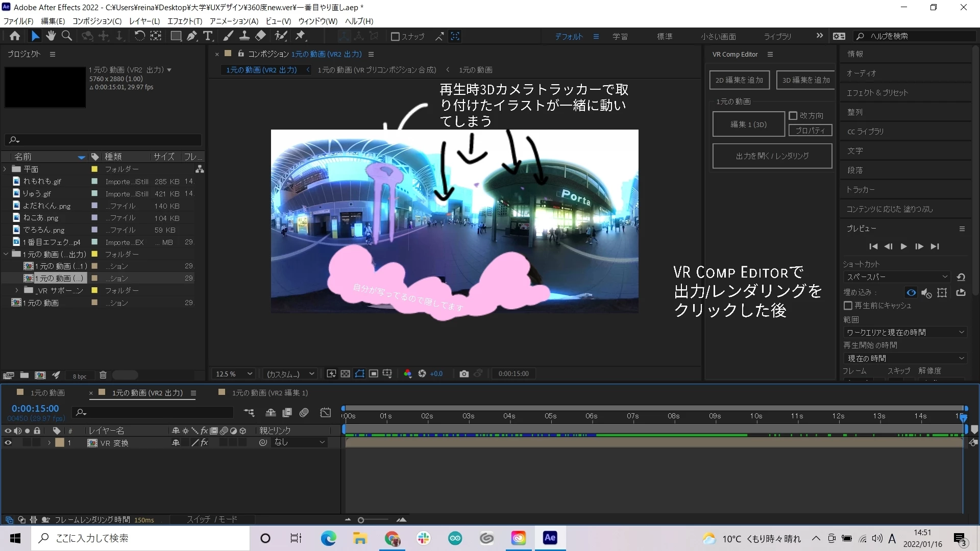Click the snapshot camera icon
Viewport: 980px width, 551px height.
pos(463,374)
